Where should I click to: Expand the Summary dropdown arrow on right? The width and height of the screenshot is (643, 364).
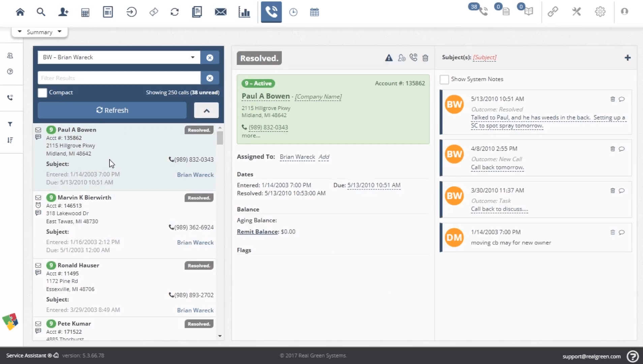coord(60,32)
